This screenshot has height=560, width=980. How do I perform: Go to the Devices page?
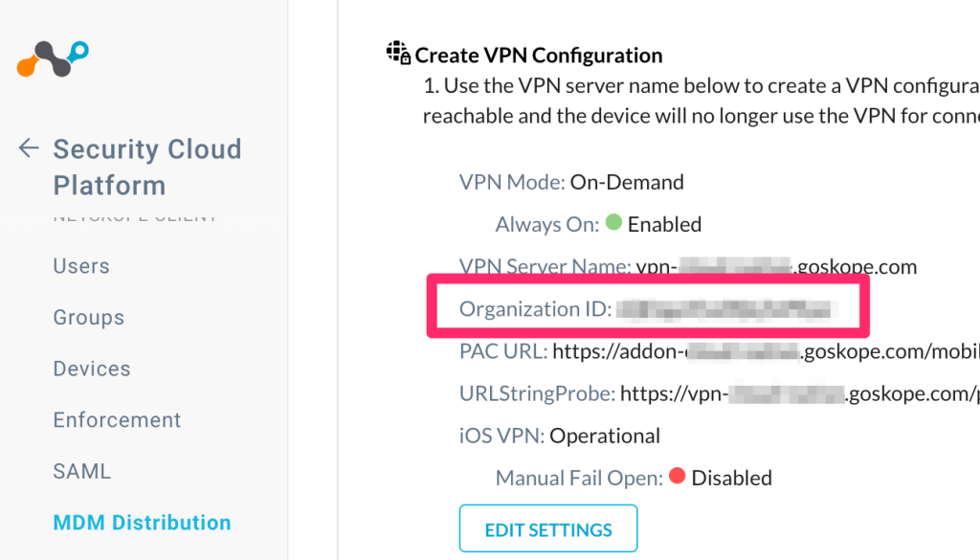(92, 369)
